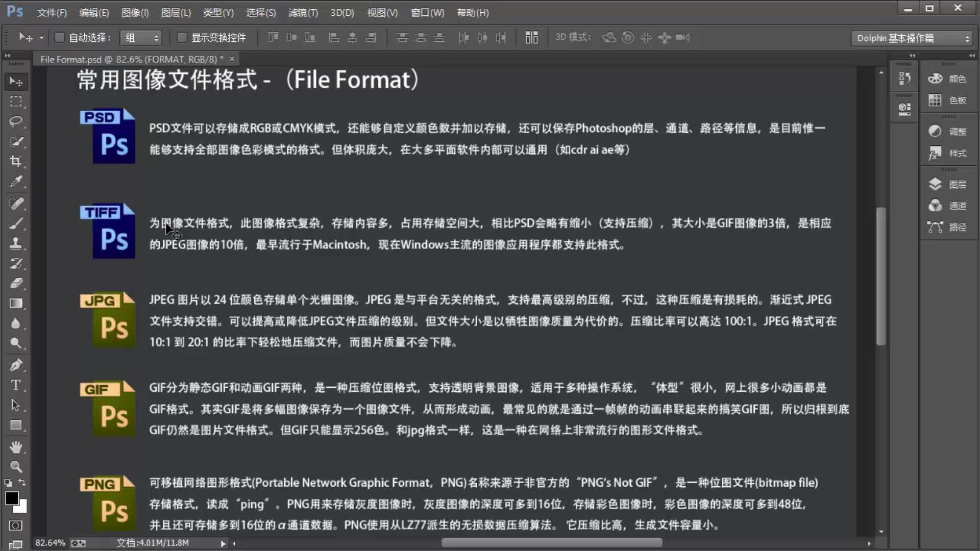Image resolution: width=980 pixels, height=551 pixels.
Task: Select the Move tool
Action: pyautogui.click(x=15, y=81)
